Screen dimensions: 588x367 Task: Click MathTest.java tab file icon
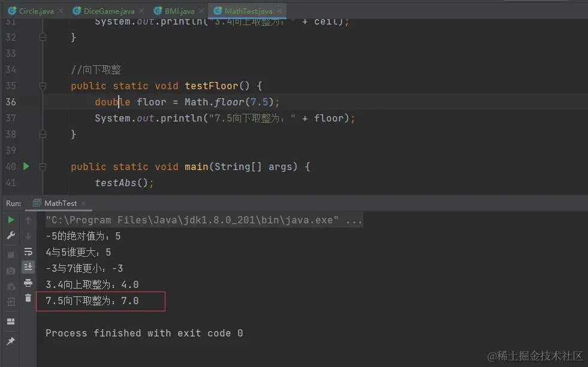(x=218, y=11)
